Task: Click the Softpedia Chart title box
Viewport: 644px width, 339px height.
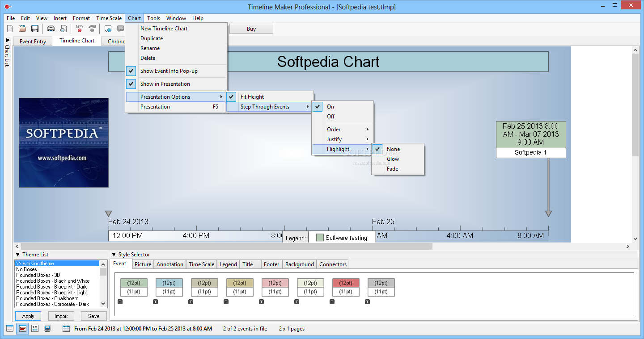Action: (328, 62)
